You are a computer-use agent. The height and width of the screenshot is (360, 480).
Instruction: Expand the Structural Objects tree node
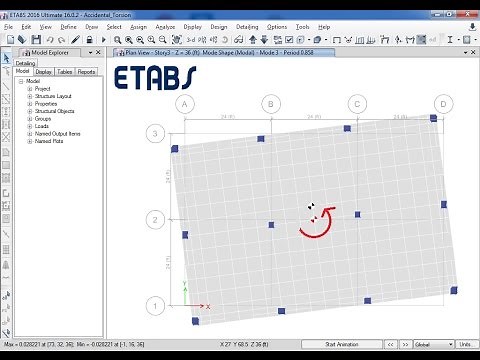[30, 111]
